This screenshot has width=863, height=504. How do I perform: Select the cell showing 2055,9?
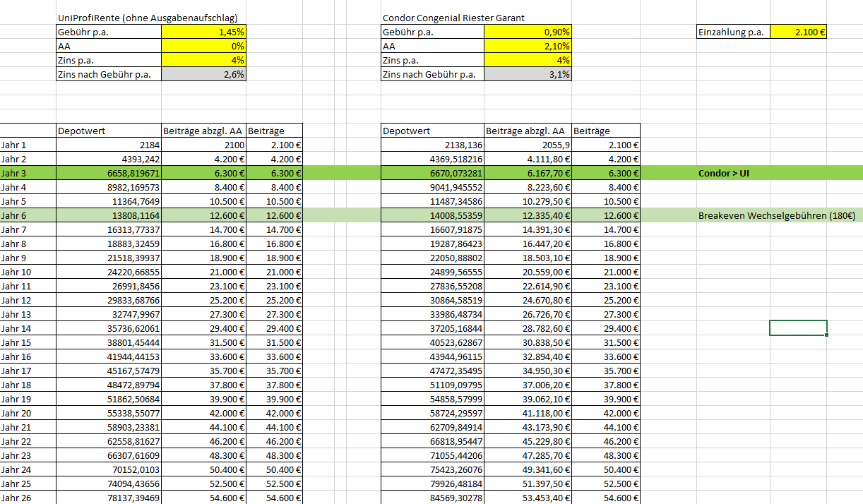[527, 145]
